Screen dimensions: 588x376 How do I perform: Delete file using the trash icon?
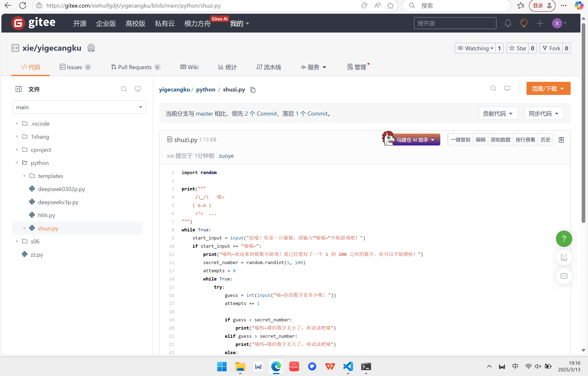pos(561,140)
